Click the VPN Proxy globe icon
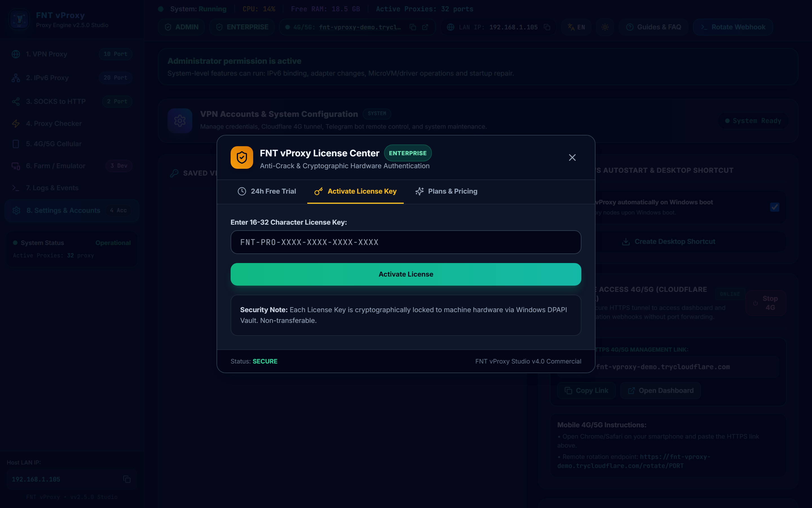The image size is (812, 508). tap(16, 54)
